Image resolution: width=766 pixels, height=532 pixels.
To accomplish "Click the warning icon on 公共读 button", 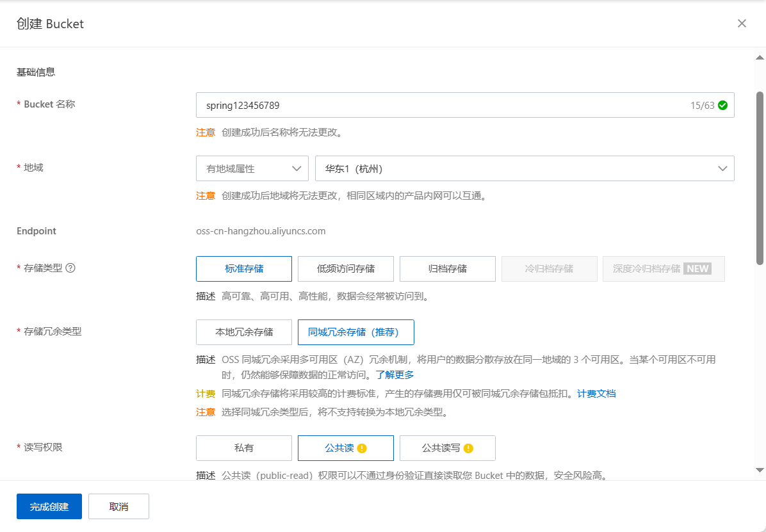I will [x=362, y=449].
